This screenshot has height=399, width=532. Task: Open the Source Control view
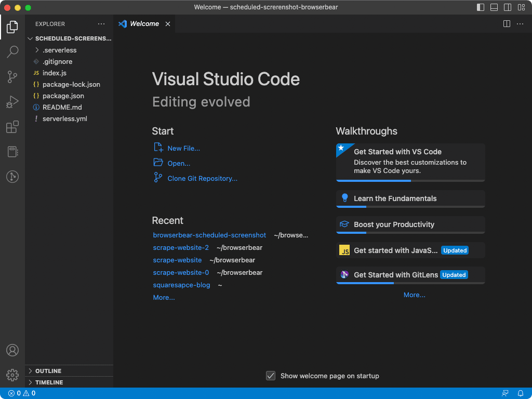(12, 77)
